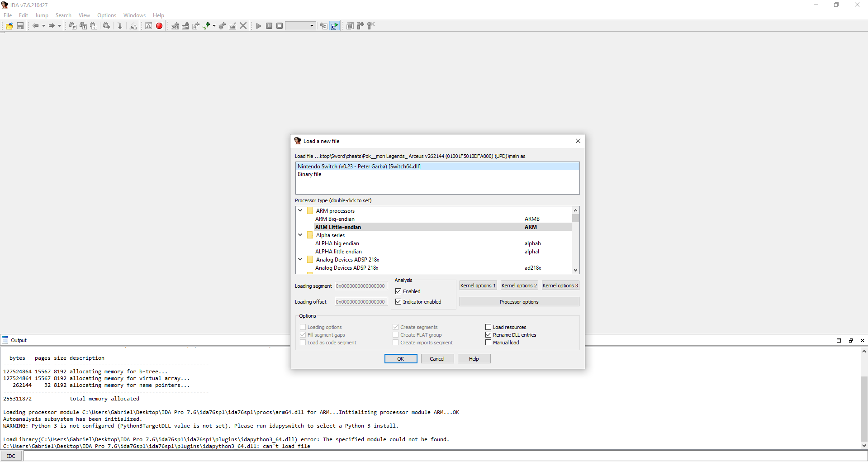Toggle the Rename DLL entries checkbox
This screenshot has height=462, width=868.
[489, 335]
